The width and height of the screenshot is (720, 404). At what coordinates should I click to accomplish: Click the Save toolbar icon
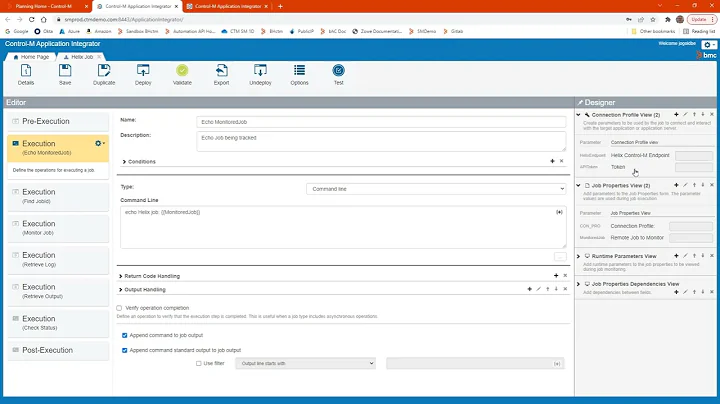coord(65,74)
